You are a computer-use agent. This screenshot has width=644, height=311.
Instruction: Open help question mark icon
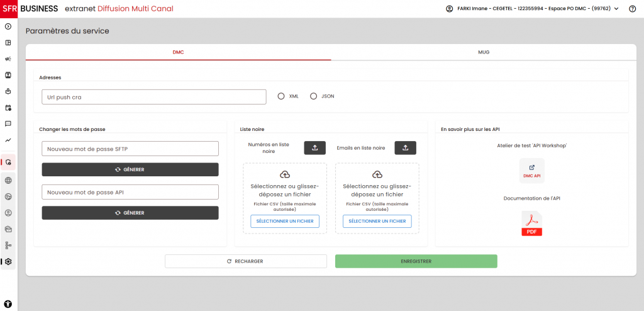[x=632, y=9]
